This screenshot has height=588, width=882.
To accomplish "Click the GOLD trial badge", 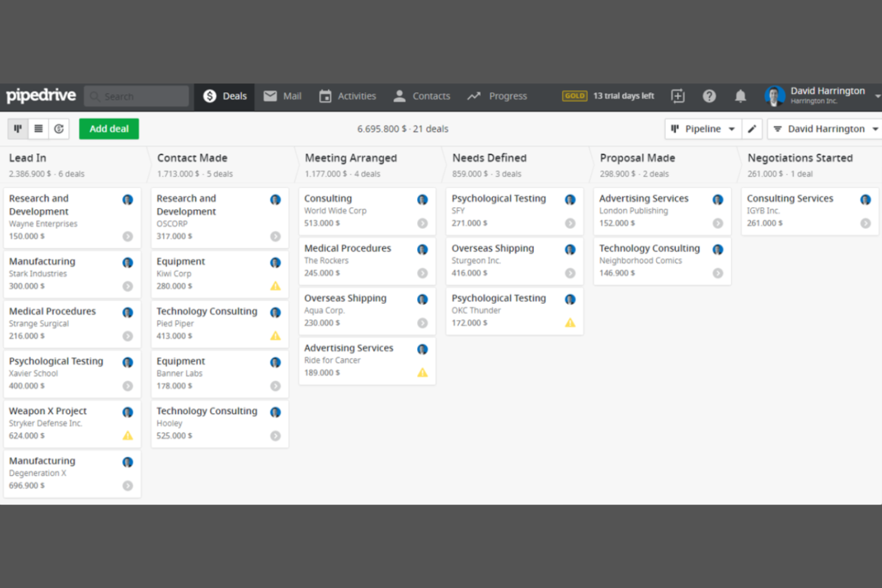I will [574, 95].
